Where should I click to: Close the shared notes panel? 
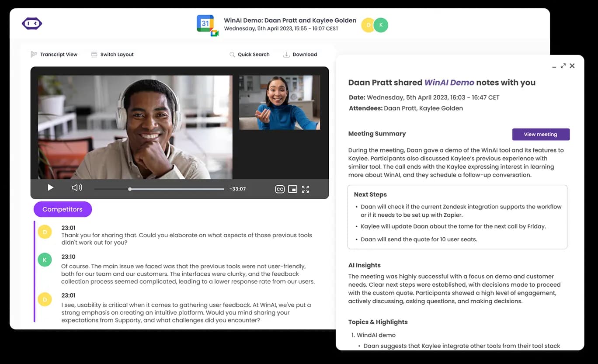(x=572, y=66)
